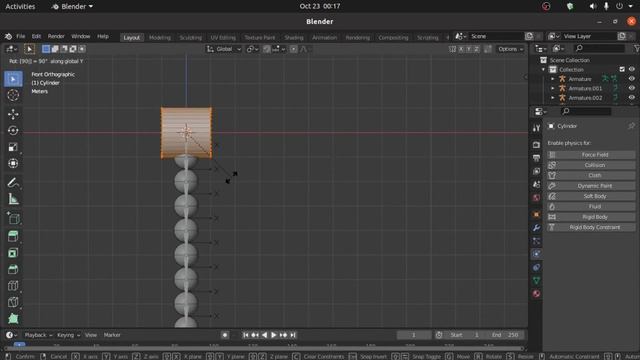Image resolution: width=640 pixels, height=360 pixels.
Task: Select the Inset Faces tool
Action: pyautogui.click(x=13, y=253)
